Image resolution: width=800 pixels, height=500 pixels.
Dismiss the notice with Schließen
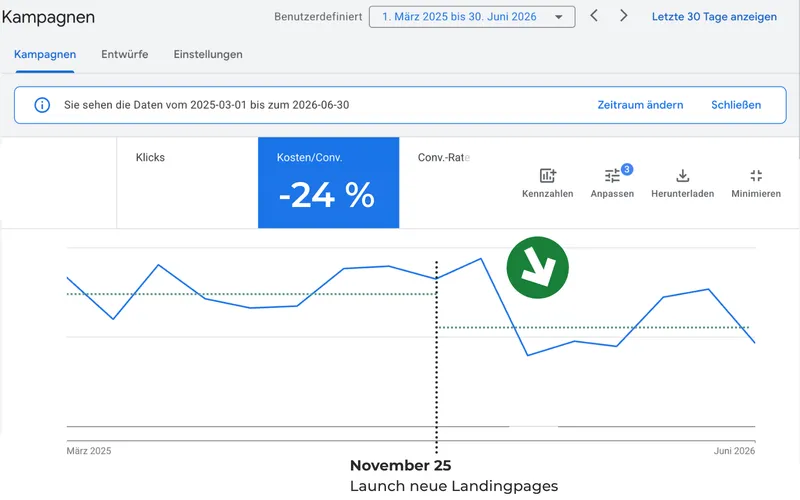click(736, 105)
